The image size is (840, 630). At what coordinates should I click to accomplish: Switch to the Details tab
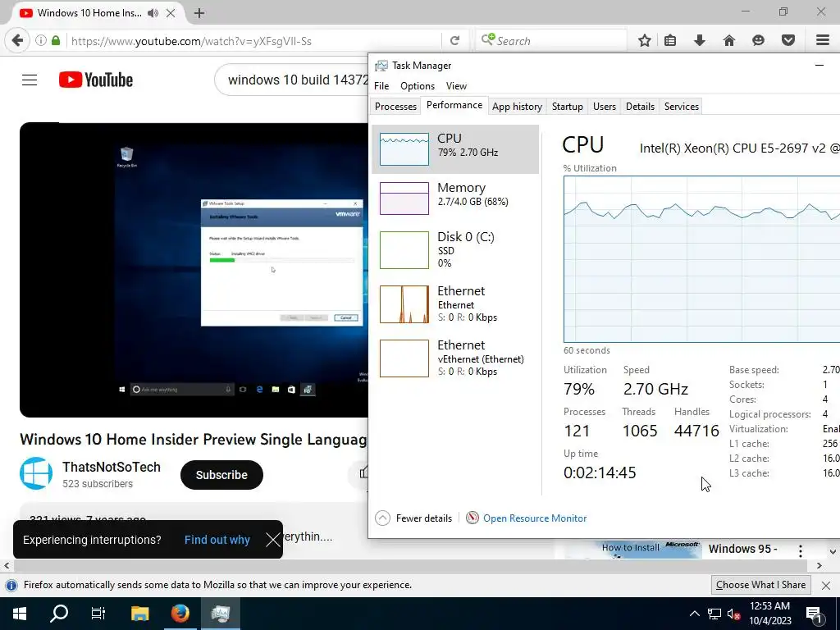tap(640, 106)
